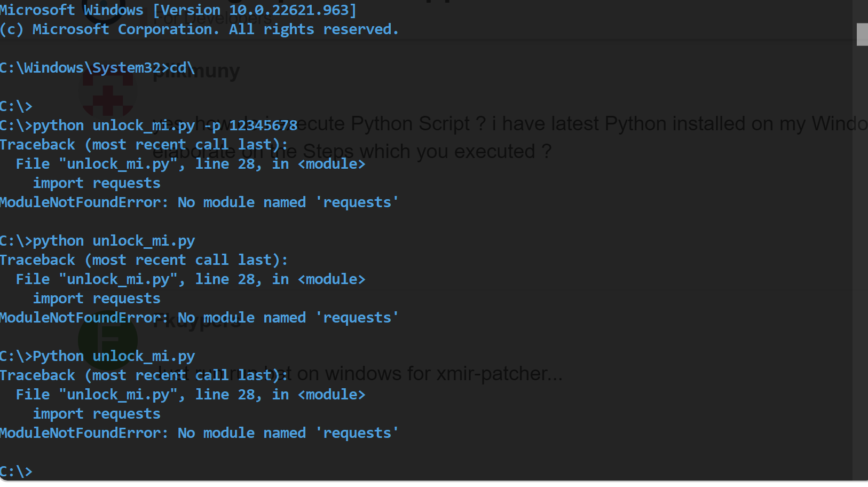Image resolution: width=868 pixels, height=487 pixels.
Task: Click the C:\Windows\System32>cd\ command line
Action: (97, 68)
